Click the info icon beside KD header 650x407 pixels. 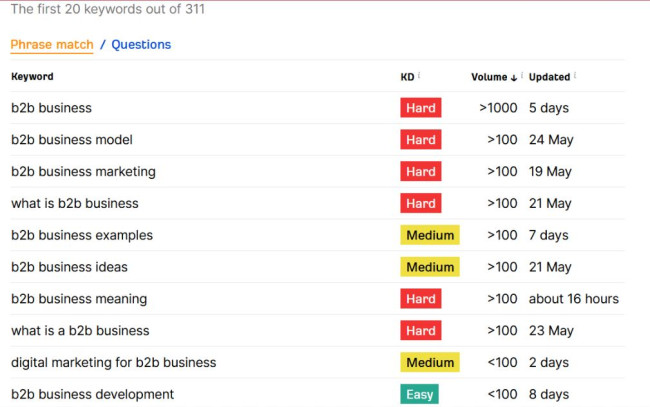(x=419, y=76)
